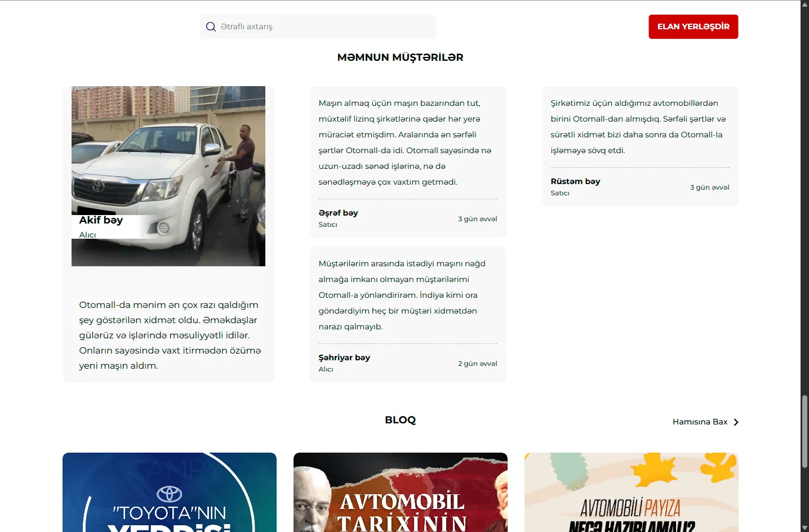Click Əşrəf bəy's review starting 'Maşın almaq üçün'

405,142
